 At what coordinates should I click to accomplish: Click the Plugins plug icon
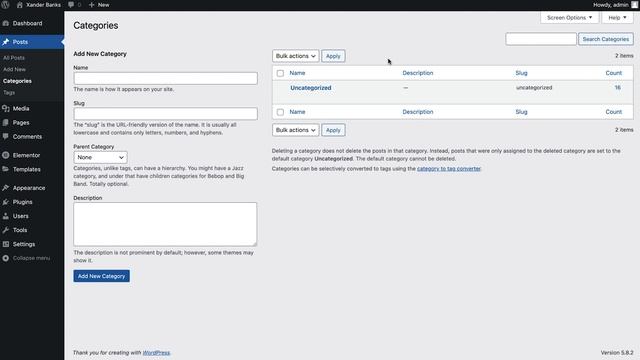click(6, 202)
